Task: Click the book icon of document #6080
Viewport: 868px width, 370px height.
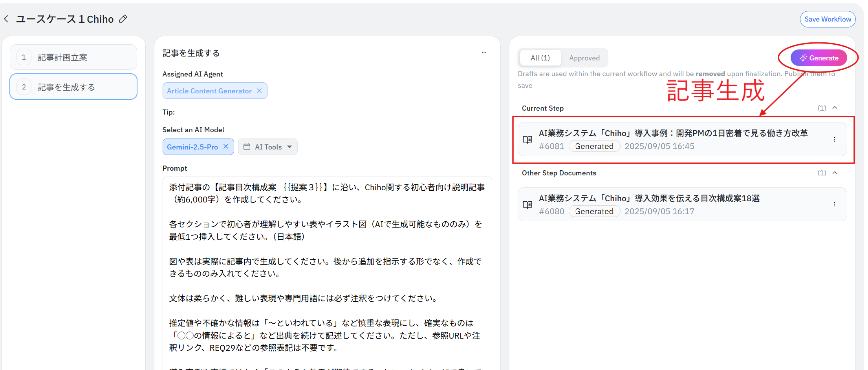Action: [527, 204]
